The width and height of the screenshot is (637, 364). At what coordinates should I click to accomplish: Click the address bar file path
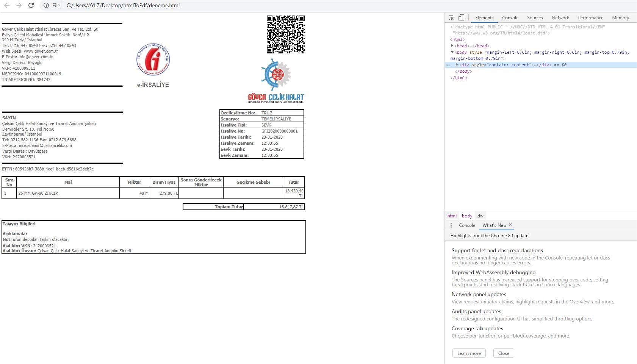tap(123, 5)
